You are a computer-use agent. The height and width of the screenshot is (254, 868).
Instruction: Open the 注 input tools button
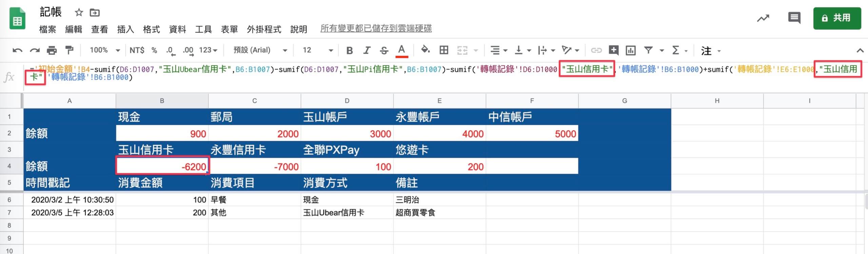click(706, 51)
